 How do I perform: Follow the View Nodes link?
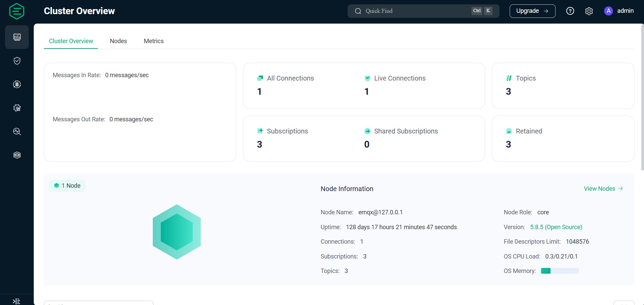pyautogui.click(x=603, y=188)
